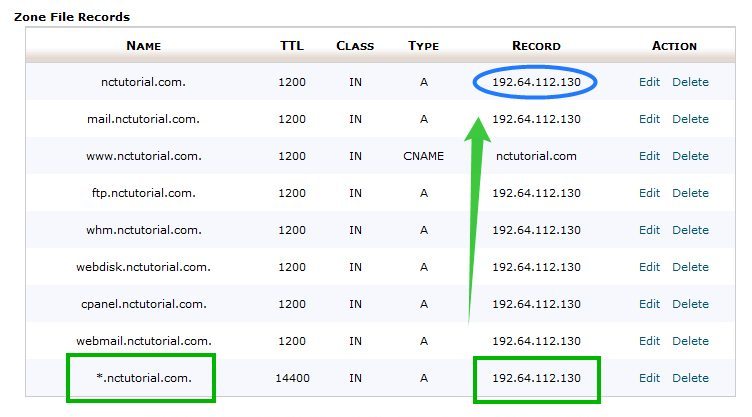Screen dimensions: 752x417
Task: Click the Name column header
Action: [x=143, y=46]
